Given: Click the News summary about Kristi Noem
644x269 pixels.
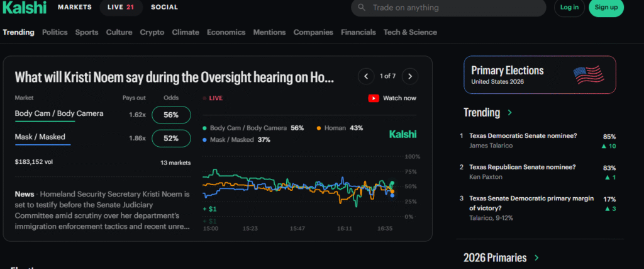Looking at the screenshot, I should [103, 210].
